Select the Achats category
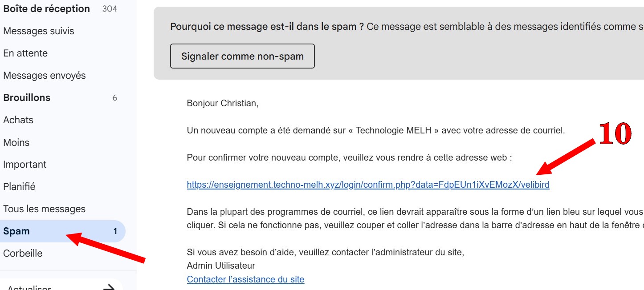 click(x=18, y=120)
